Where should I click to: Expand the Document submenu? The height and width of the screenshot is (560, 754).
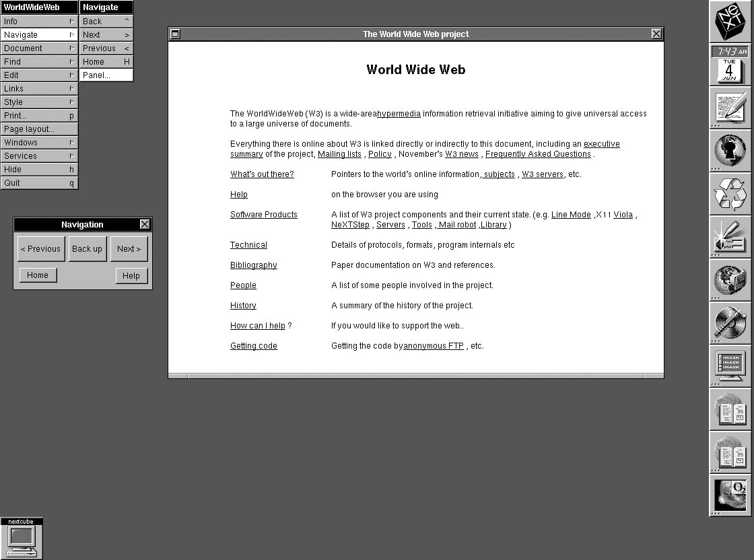tap(39, 48)
